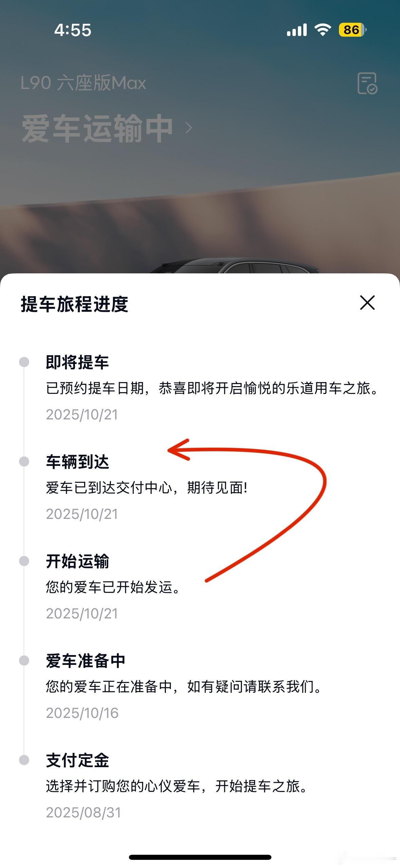Image resolution: width=400 pixels, height=868 pixels.
Task: Open the 开始运输 step title
Action: 77,561
